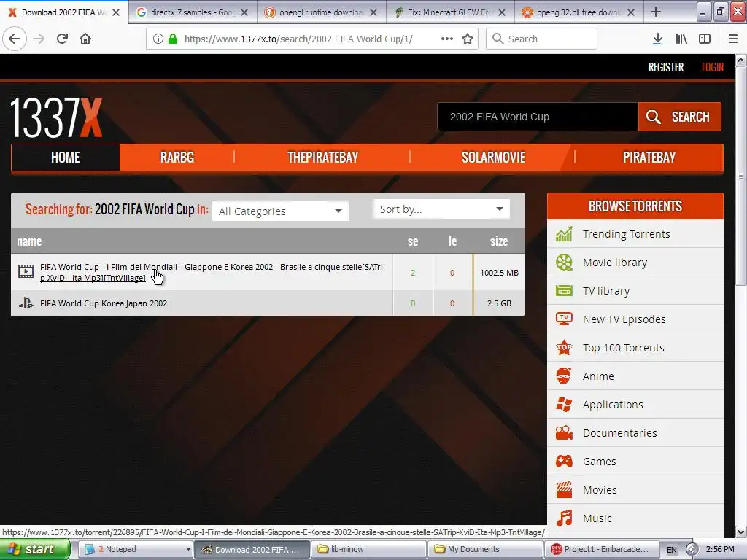The image size is (747, 560).
Task: Switch to lib-mingw taskbar folder
Action: click(x=368, y=549)
